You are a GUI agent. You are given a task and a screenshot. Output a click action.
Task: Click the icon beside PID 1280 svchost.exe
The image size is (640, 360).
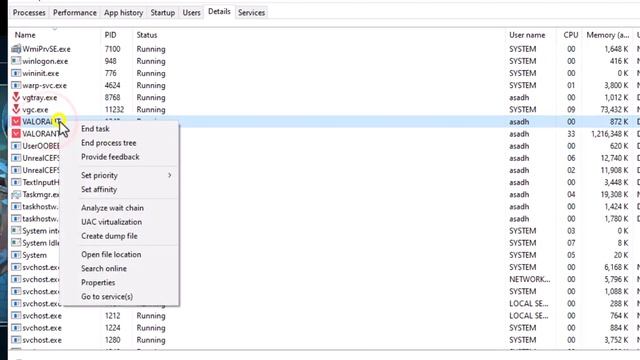(x=16, y=340)
